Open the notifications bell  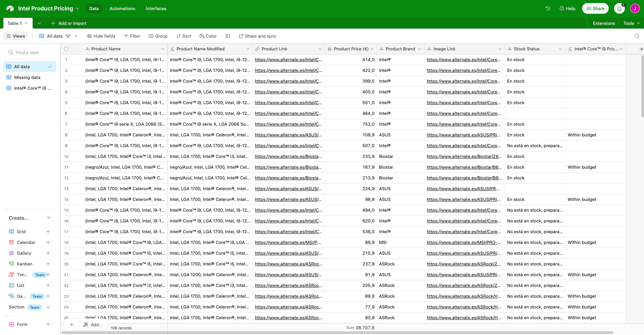pyautogui.click(x=619, y=8)
